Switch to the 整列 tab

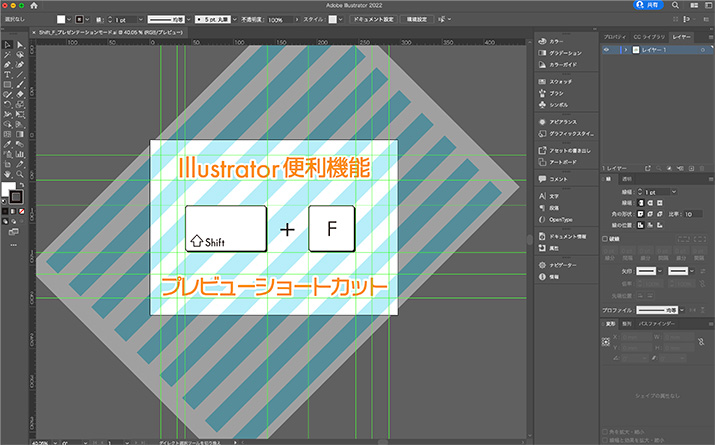(x=627, y=324)
